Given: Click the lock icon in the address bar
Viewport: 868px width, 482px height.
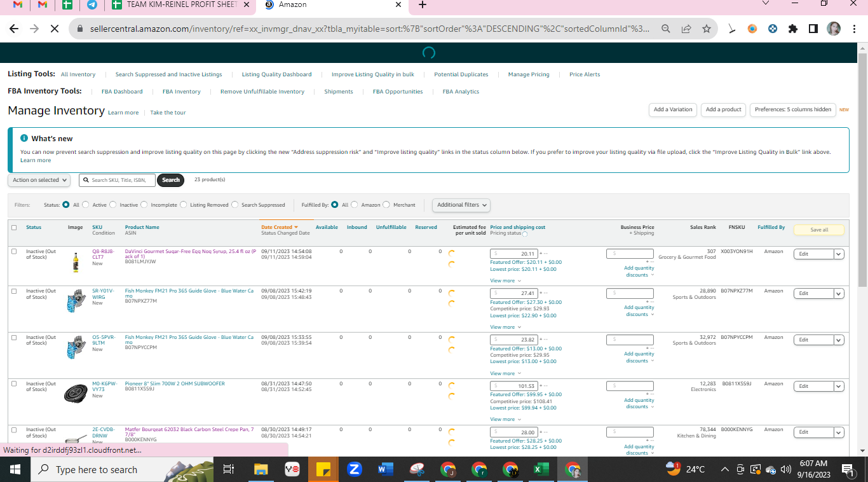Looking at the screenshot, I should [79, 29].
